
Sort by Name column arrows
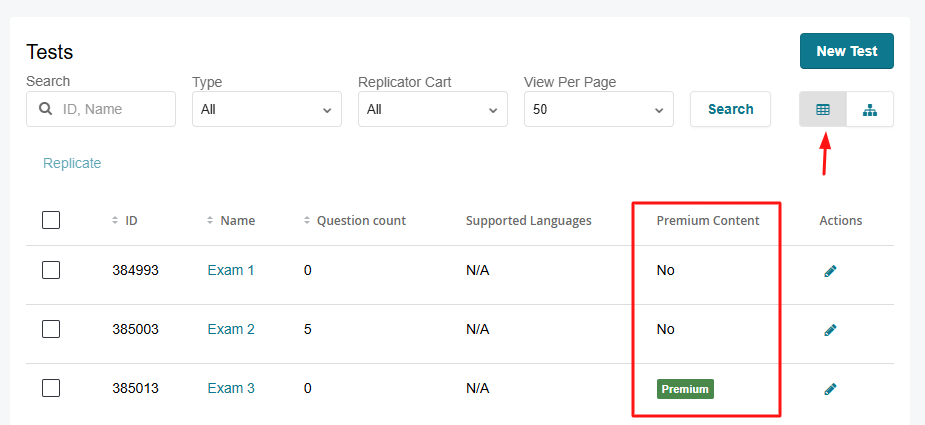(210, 220)
